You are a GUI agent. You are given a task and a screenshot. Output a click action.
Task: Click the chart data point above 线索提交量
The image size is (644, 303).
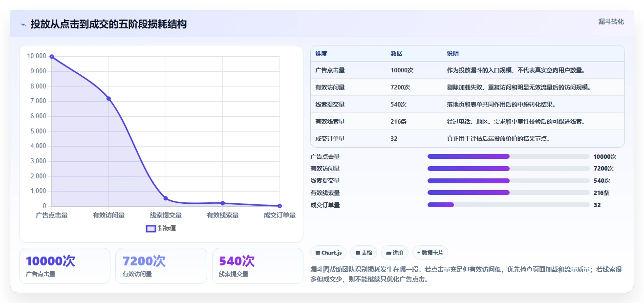[166, 198]
